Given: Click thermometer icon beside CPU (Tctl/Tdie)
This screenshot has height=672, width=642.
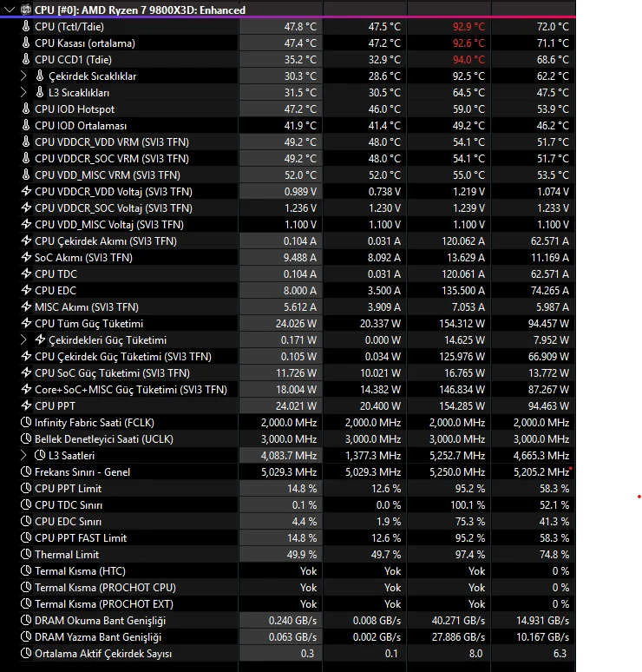Looking at the screenshot, I should tap(26, 27).
